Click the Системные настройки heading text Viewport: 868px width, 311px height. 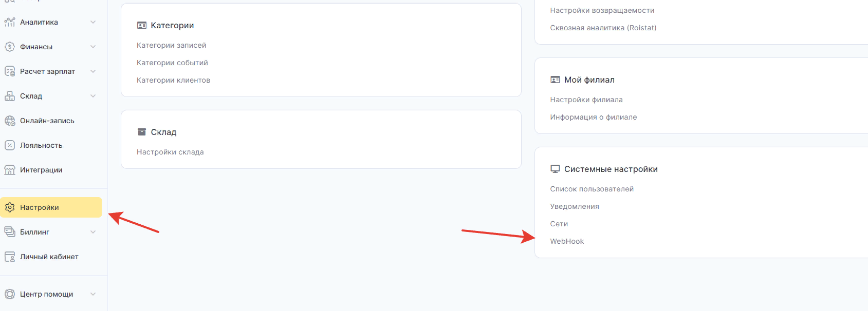pyautogui.click(x=611, y=169)
